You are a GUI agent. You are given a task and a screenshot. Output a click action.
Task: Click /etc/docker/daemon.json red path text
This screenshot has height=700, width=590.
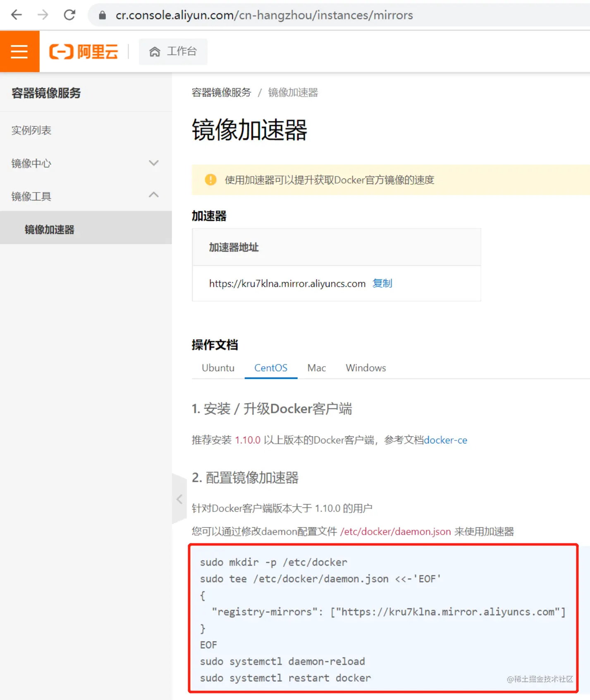point(396,531)
